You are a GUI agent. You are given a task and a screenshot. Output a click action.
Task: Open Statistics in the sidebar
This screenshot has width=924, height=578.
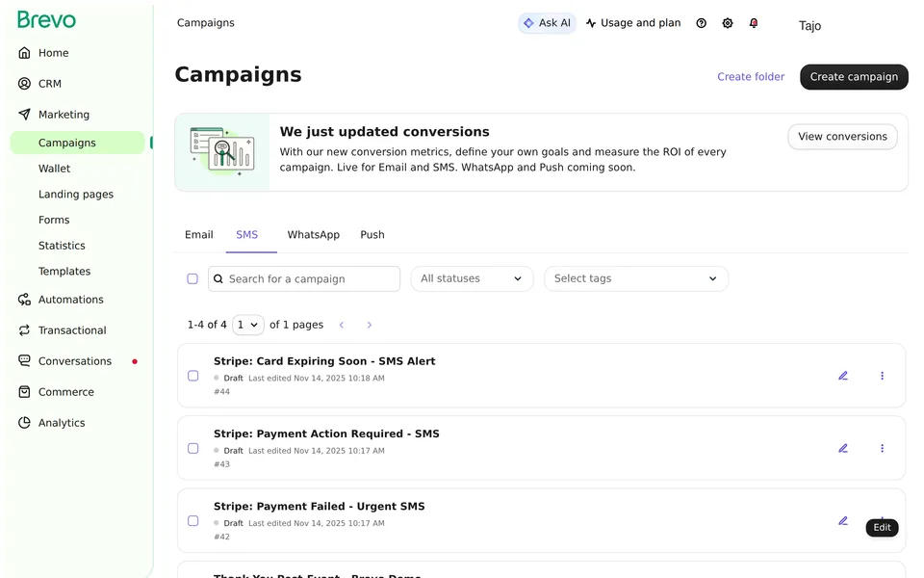click(x=62, y=246)
